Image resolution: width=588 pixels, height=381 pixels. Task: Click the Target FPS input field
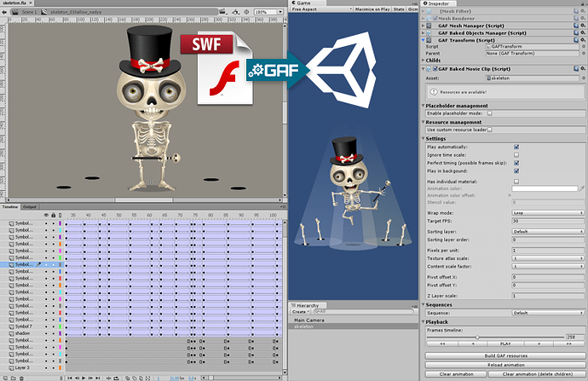[548, 221]
